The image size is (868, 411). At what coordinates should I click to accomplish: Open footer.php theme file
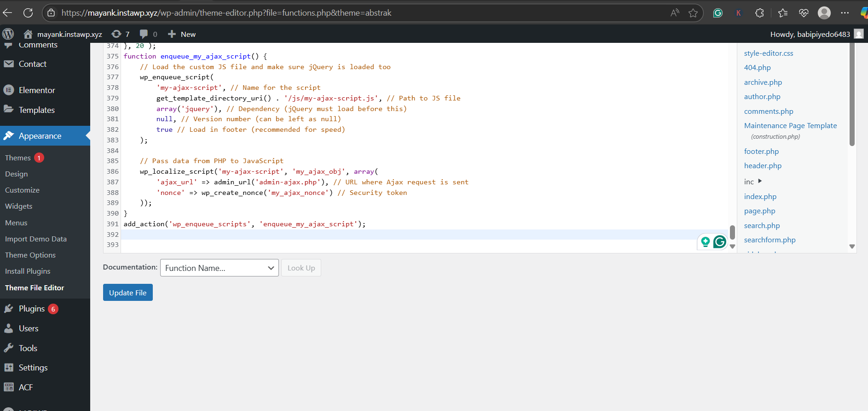coord(761,151)
